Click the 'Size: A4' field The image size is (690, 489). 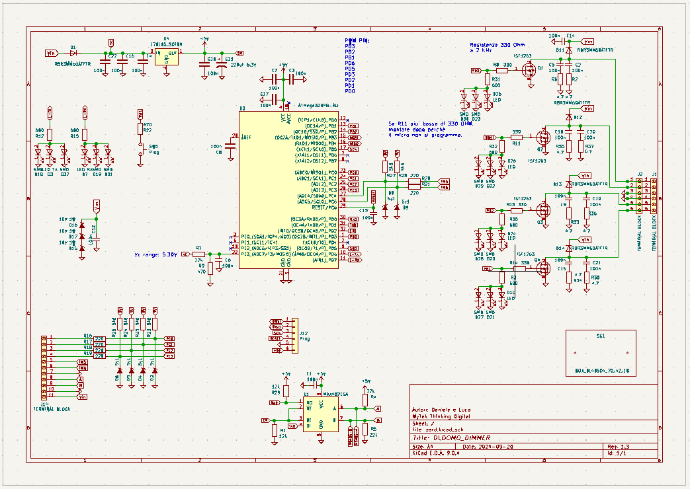click(x=422, y=447)
